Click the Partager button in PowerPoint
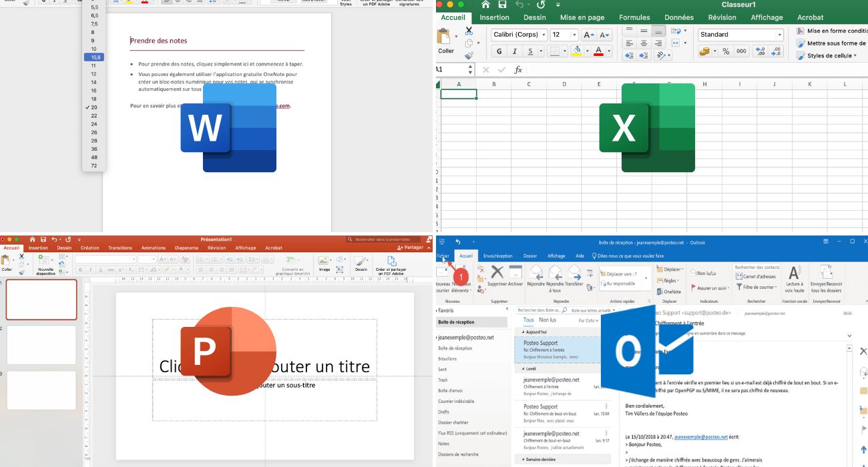The width and height of the screenshot is (868, 467). tap(410, 248)
